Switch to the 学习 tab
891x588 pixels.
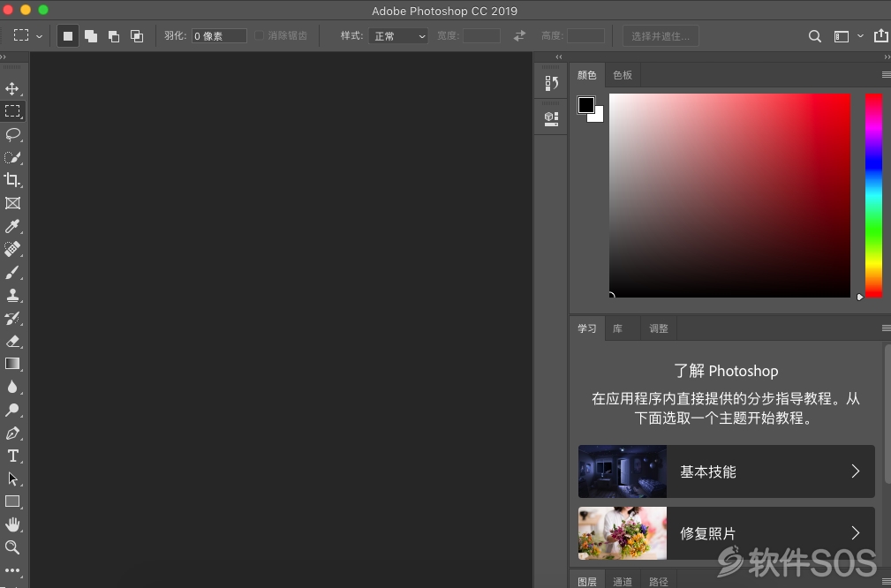coord(586,328)
